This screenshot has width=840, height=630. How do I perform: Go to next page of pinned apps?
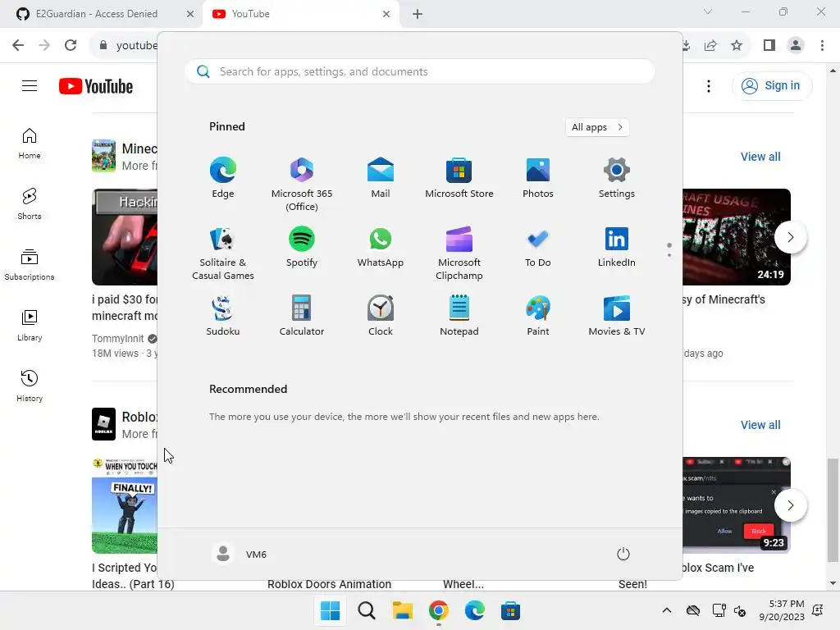click(669, 255)
